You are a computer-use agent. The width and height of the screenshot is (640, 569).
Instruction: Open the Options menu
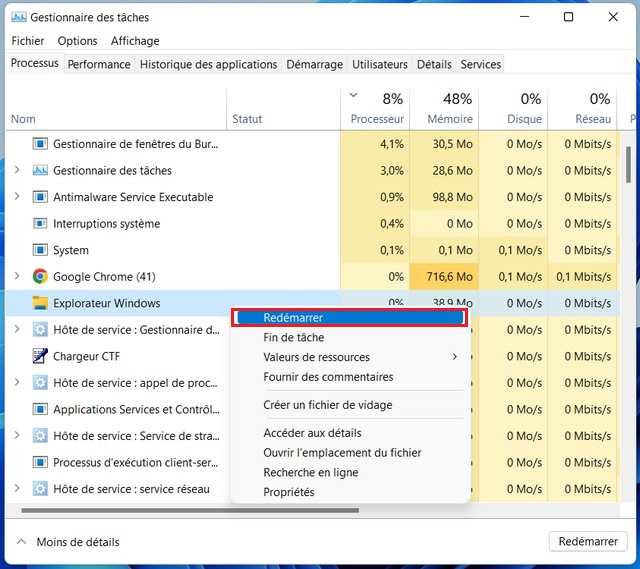pos(78,41)
